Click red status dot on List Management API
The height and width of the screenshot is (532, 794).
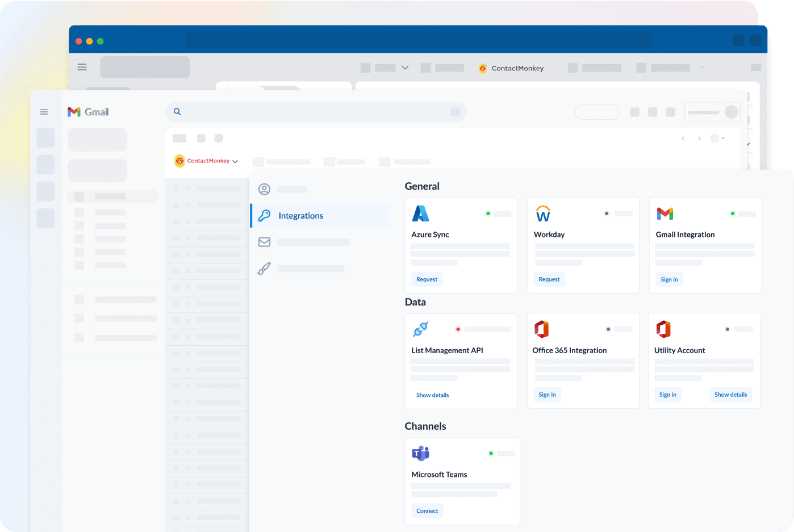point(458,329)
